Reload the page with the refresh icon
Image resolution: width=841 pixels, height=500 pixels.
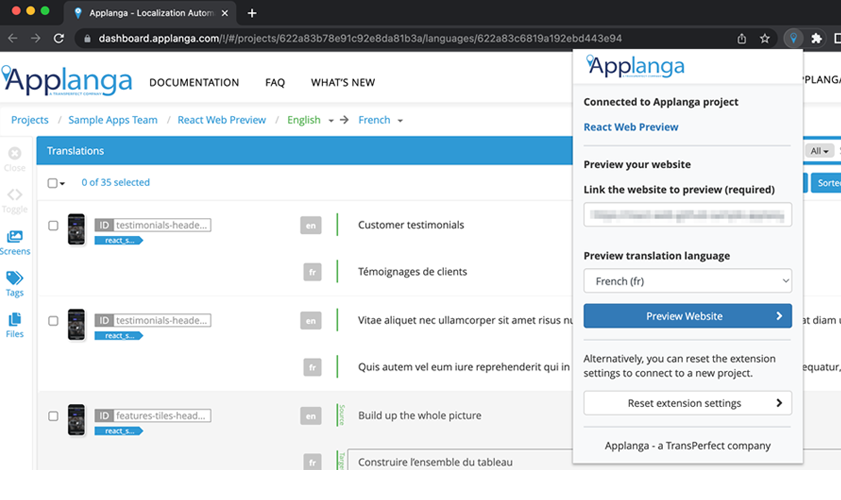pyautogui.click(x=59, y=38)
